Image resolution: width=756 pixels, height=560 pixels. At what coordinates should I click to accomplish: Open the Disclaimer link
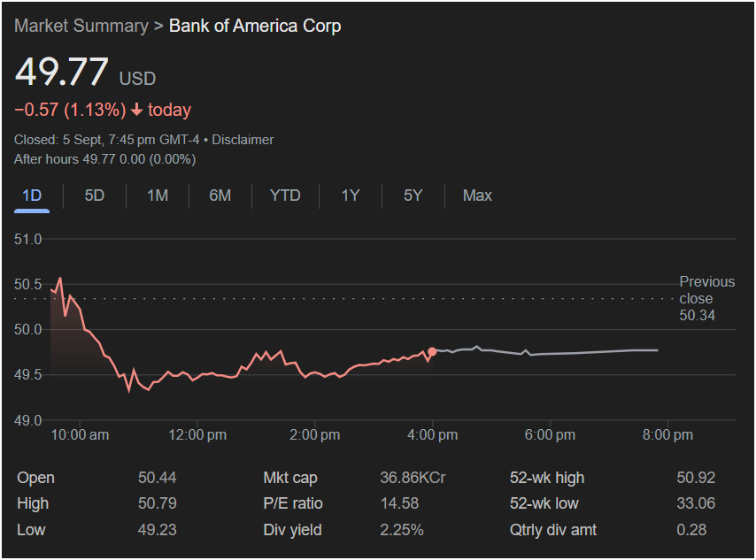pyautogui.click(x=243, y=140)
